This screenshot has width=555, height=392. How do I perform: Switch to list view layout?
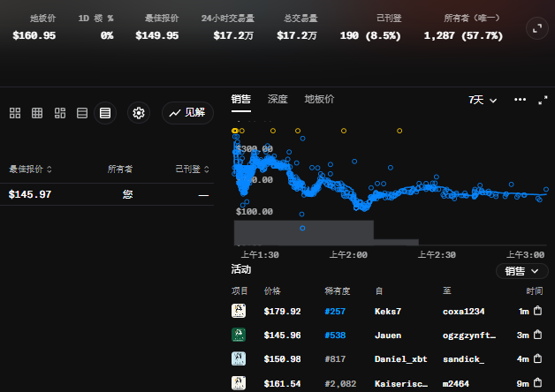82,113
